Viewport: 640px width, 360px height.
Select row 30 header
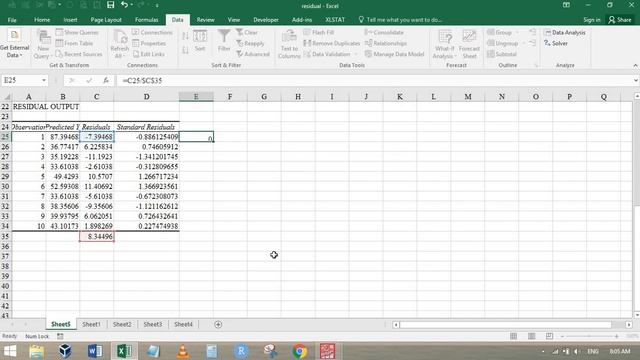pyautogui.click(x=5, y=186)
